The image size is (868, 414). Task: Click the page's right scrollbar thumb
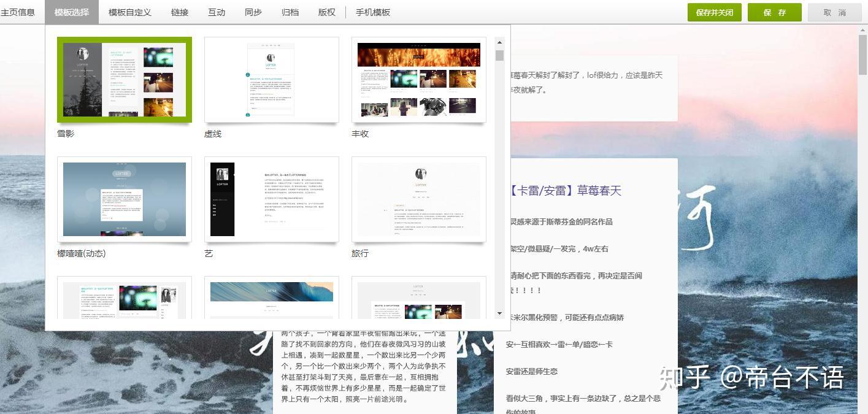point(862,54)
